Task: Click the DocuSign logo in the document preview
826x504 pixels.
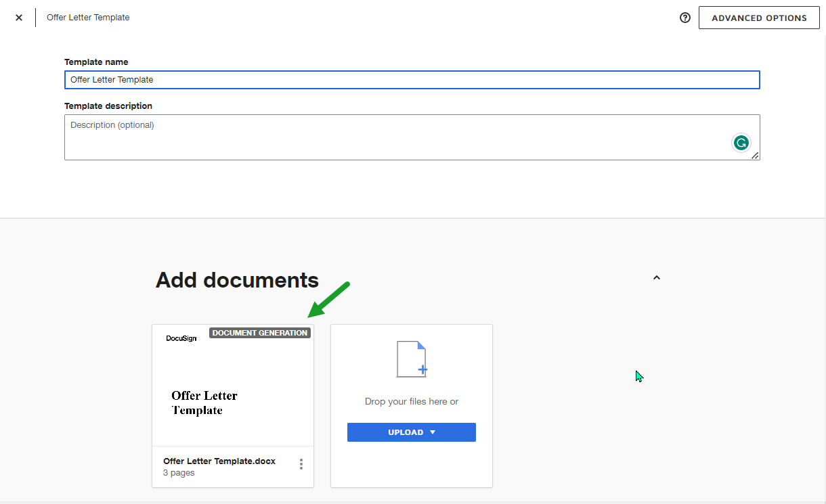Action: coord(181,338)
